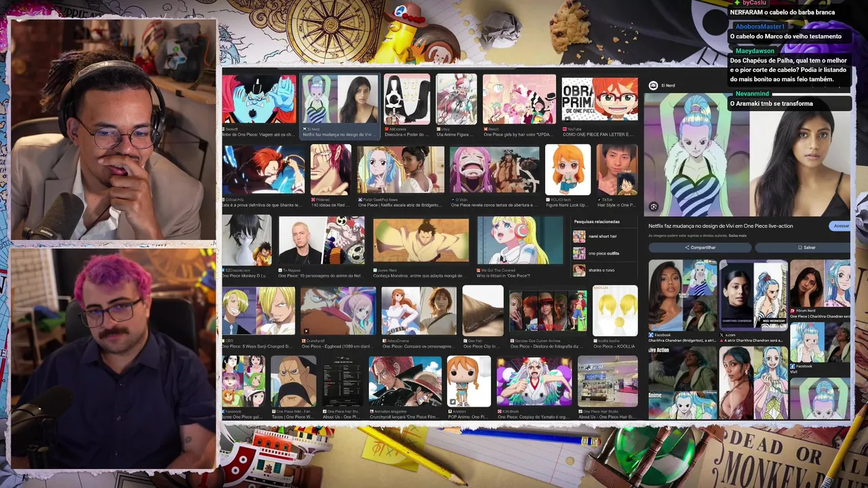868x488 pixels.
Task: Open the EZCosplay Luffy wig image
Action: (x=247, y=240)
